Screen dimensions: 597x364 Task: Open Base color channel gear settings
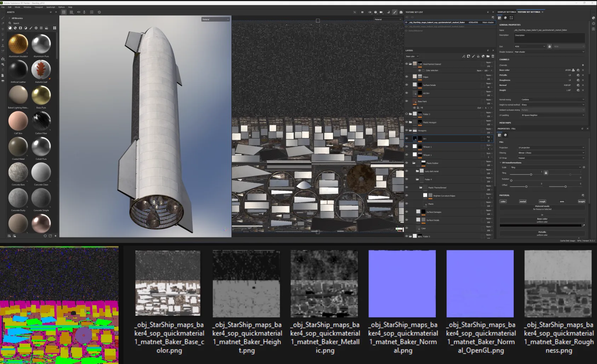click(578, 70)
